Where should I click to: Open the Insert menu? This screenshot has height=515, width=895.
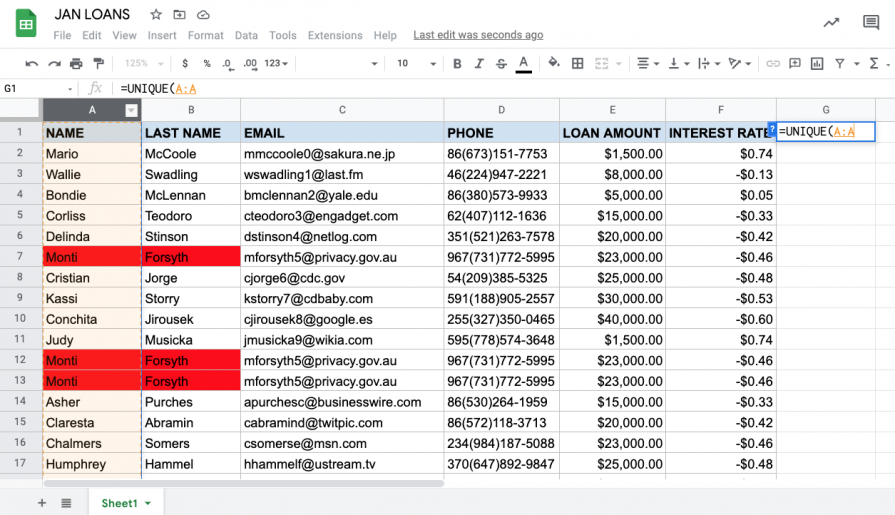[x=162, y=35]
